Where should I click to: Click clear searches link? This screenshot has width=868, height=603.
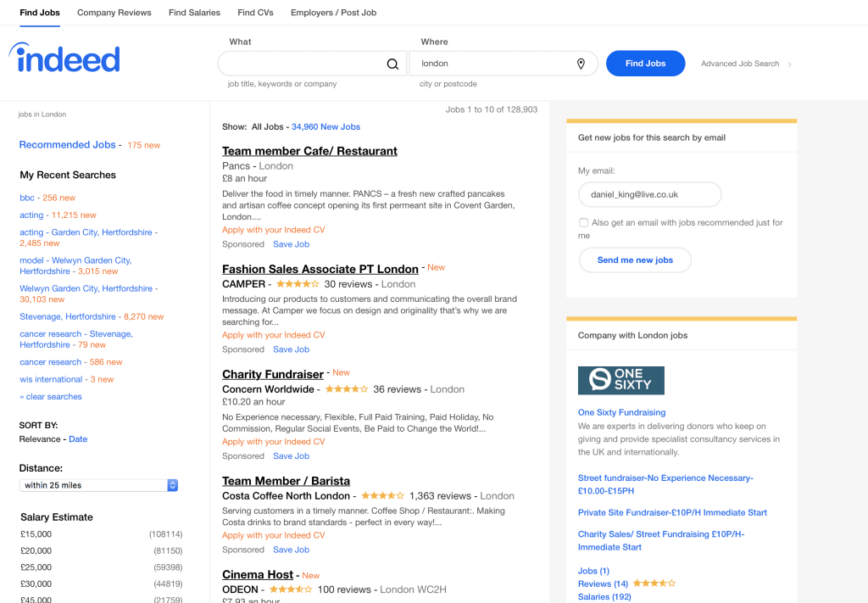[51, 397]
